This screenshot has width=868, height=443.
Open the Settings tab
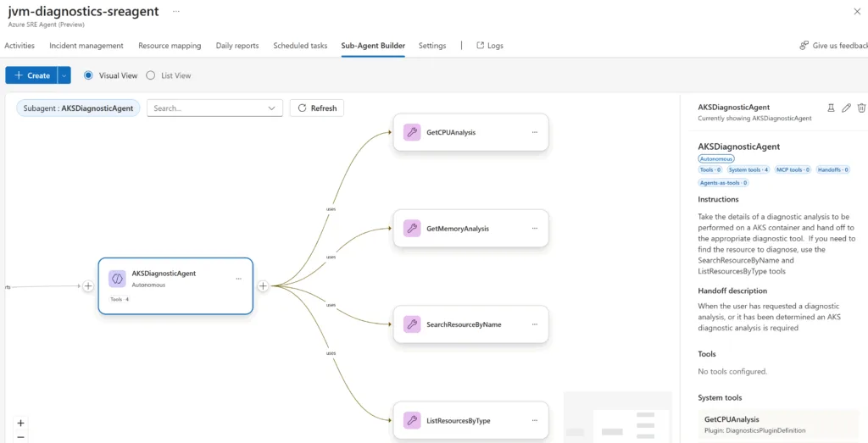point(432,46)
